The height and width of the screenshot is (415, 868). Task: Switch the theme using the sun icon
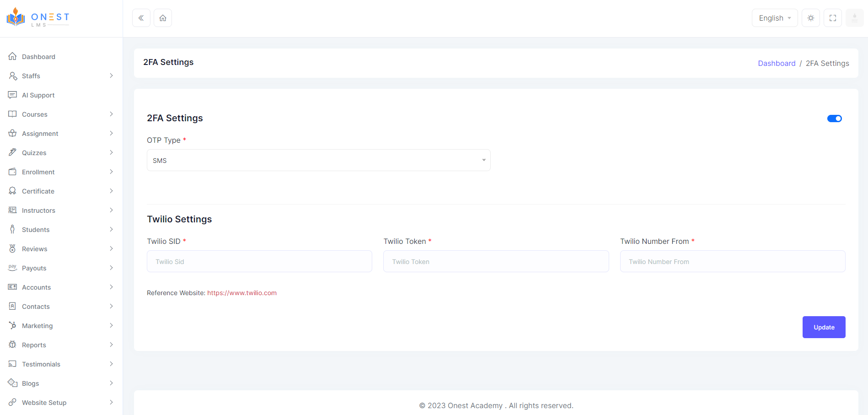pyautogui.click(x=810, y=17)
